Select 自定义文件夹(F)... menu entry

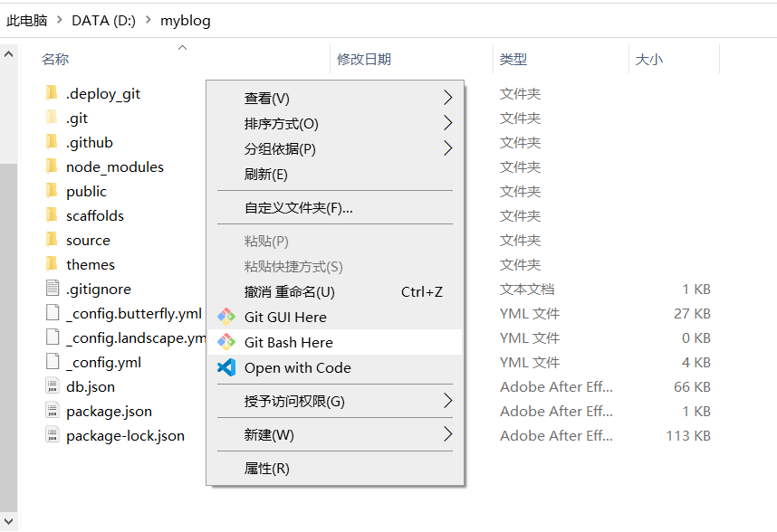tap(299, 208)
